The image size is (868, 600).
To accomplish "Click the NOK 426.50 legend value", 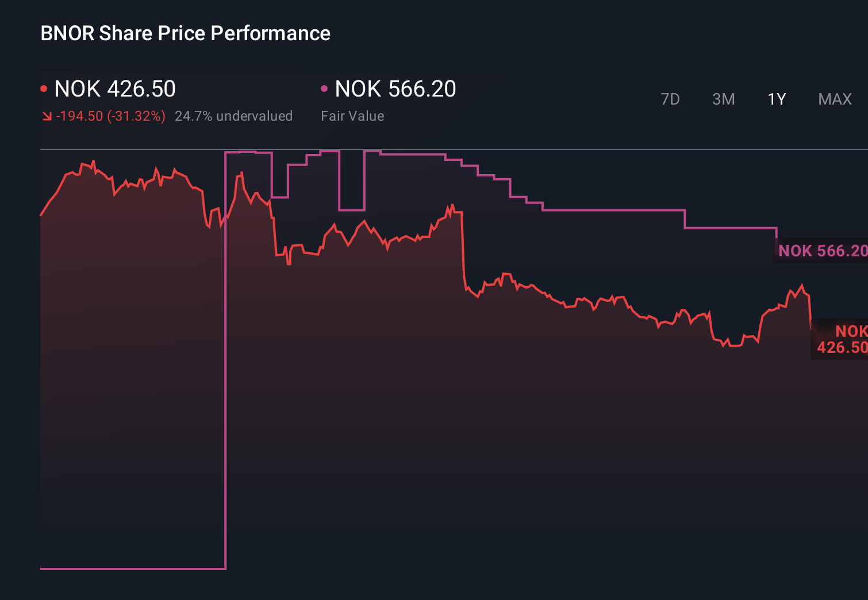I will (x=115, y=89).
